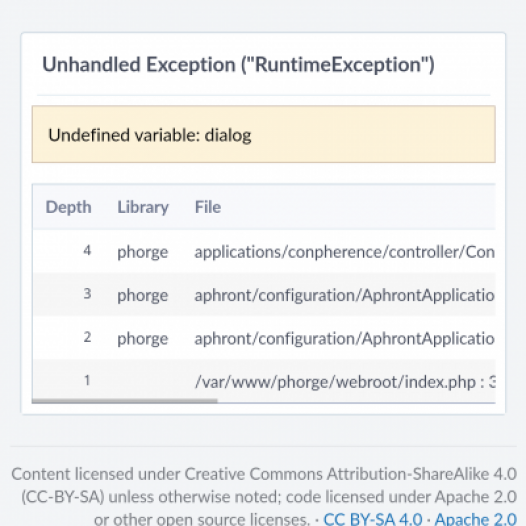The width and height of the screenshot is (526, 526).
Task: Click the Unhandled Exception heading
Action: [238, 64]
